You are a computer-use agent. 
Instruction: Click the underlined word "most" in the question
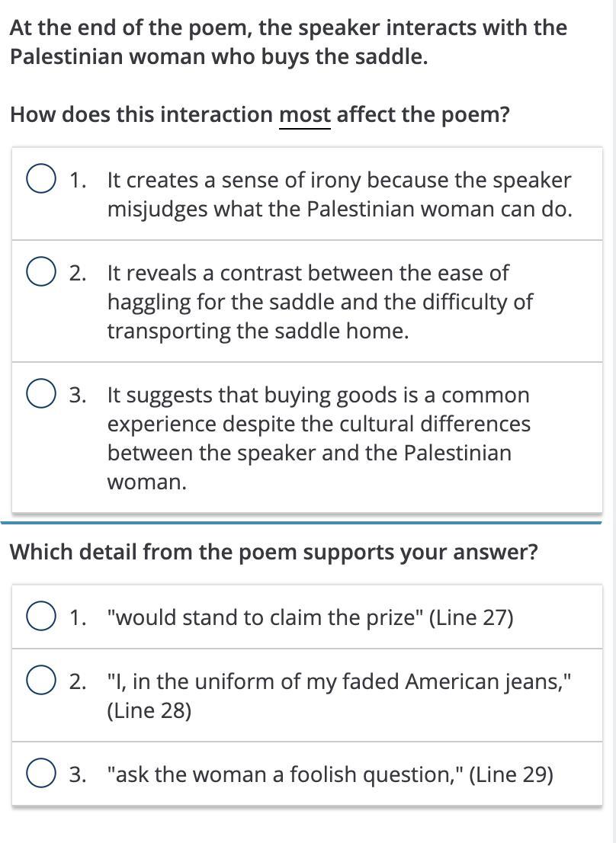pyautogui.click(x=304, y=115)
